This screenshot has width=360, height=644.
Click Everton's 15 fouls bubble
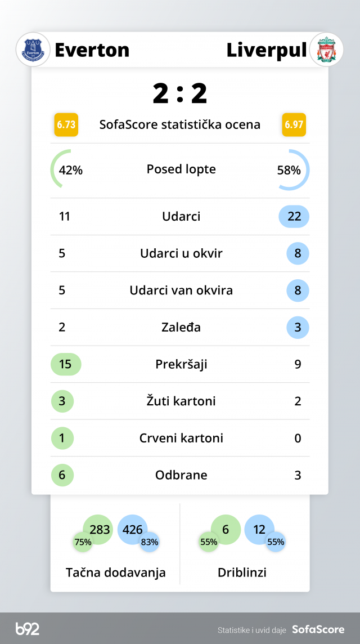pos(66,364)
